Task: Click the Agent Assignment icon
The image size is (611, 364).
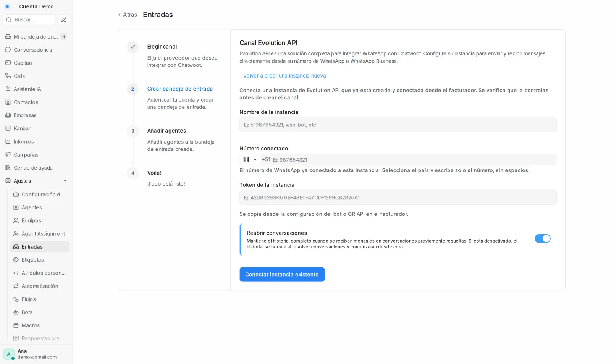Action: [x=16, y=234]
